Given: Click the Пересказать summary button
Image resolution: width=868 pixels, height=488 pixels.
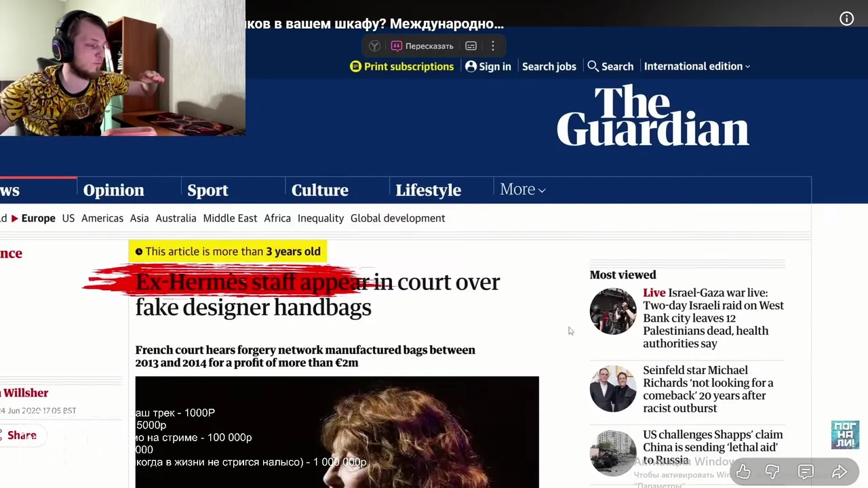Looking at the screenshot, I should (422, 46).
